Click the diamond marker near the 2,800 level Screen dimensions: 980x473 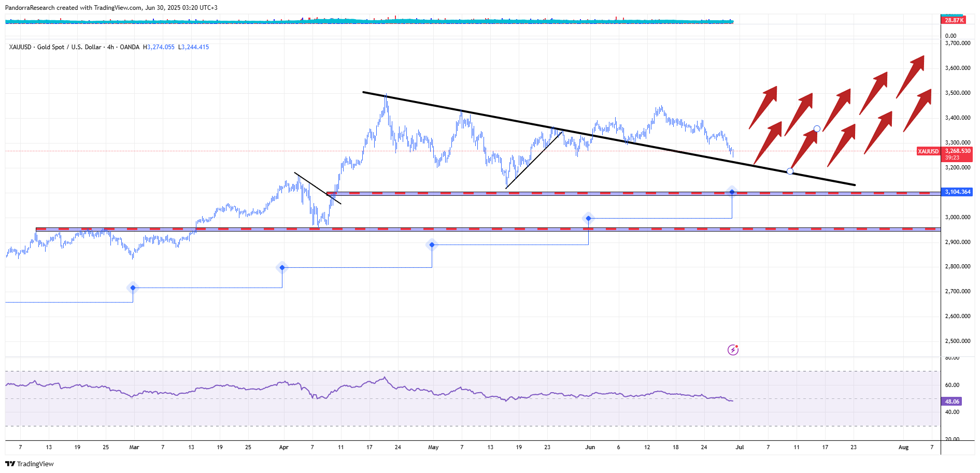click(x=282, y=268)
